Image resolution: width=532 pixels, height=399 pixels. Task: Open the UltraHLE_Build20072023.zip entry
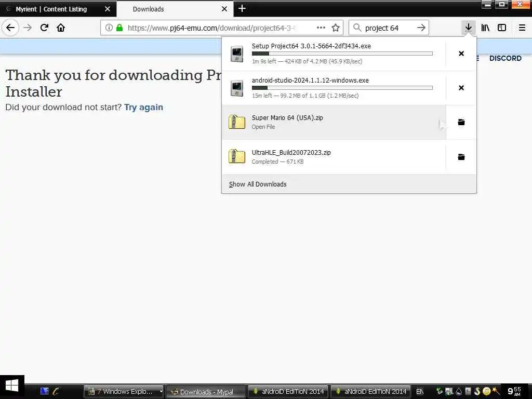pos(334,157)
